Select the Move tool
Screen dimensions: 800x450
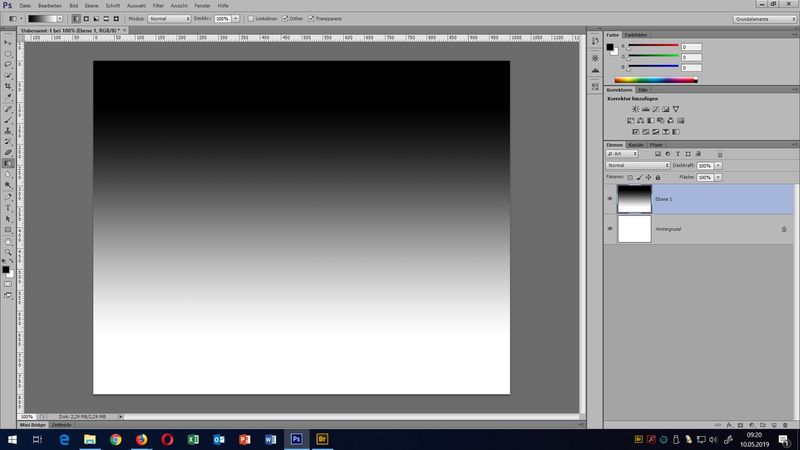pyautogui.click(x=8, y=42)
